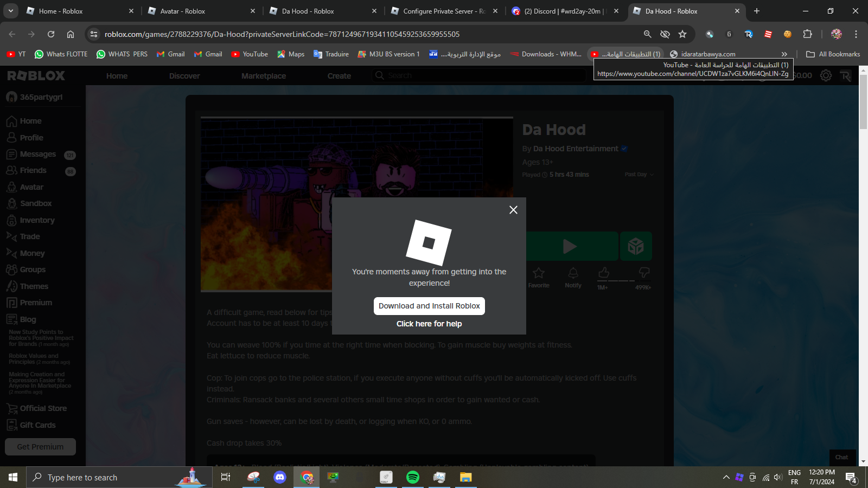Open the tab search dropdown arrow
The height and width of the screenshot is (488, 868).
coord(10,11)
